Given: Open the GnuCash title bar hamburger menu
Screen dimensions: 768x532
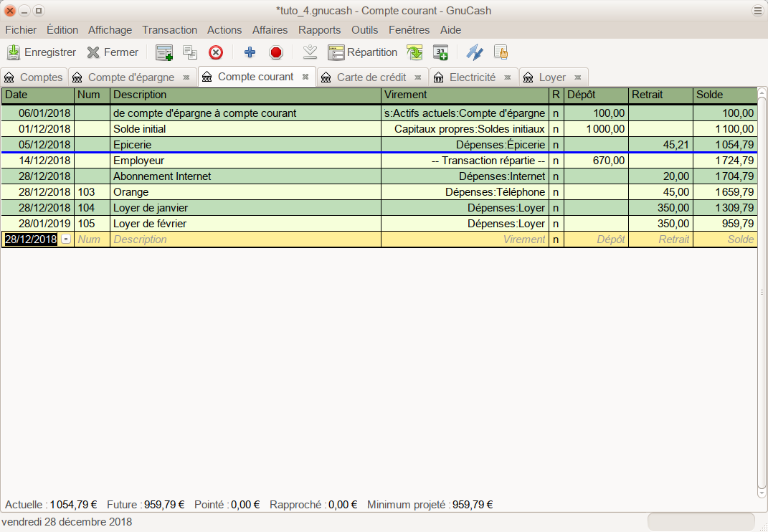Looking at the screenshot, I should click(x=758, y=11).
